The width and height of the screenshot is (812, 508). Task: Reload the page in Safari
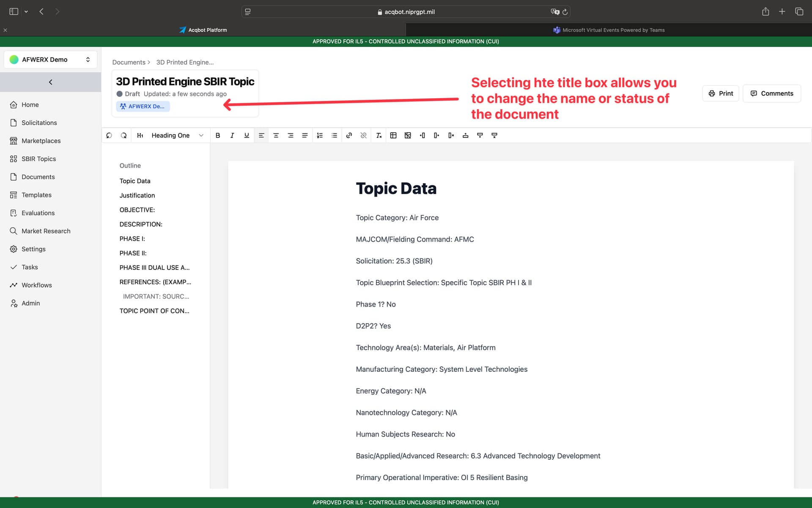tap(565, 12)
